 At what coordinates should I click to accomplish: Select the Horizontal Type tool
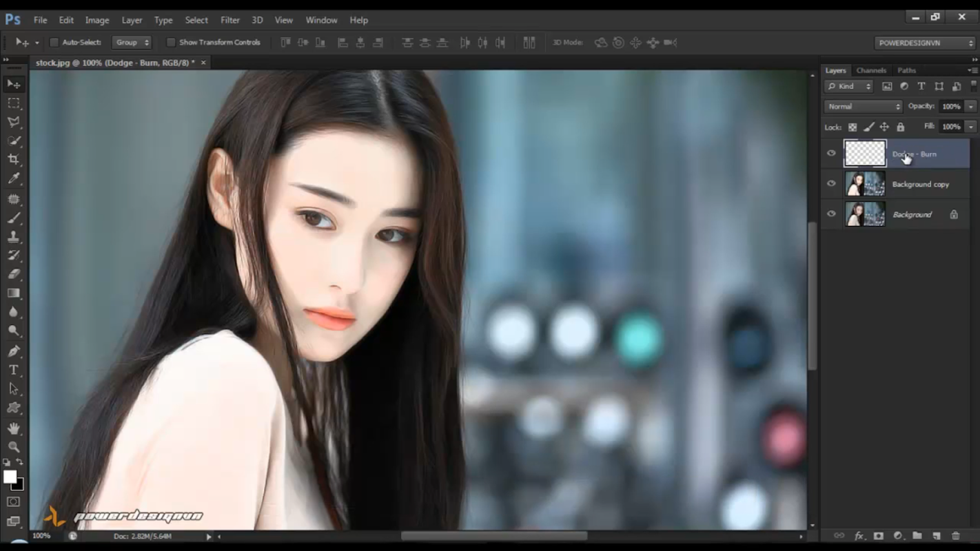coord(14,370)
